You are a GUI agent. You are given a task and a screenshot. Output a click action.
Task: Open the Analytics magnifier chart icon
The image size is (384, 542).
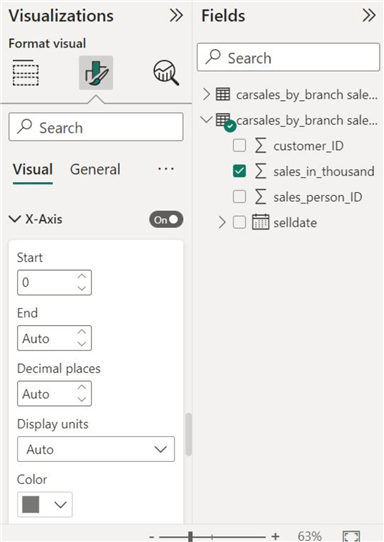166,73
